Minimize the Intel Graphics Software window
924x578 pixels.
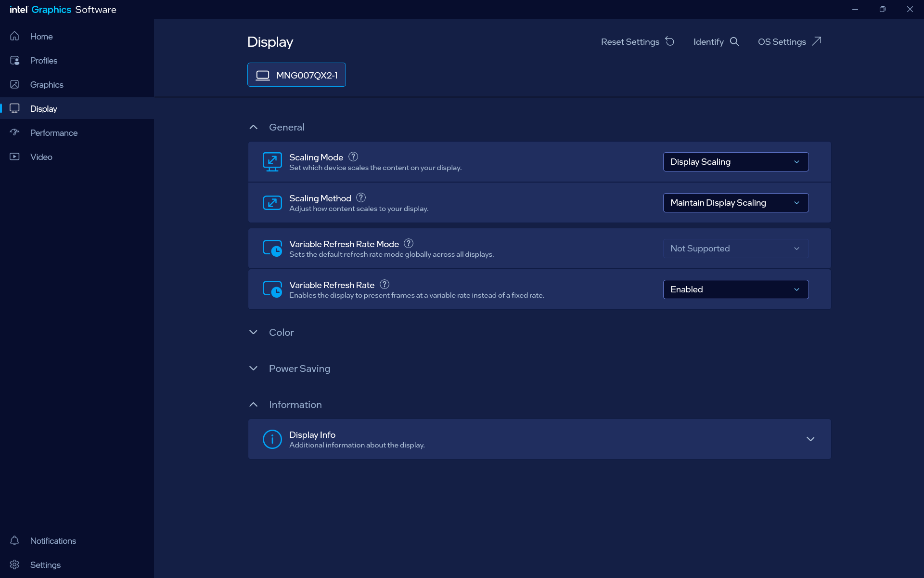[855, 10]
